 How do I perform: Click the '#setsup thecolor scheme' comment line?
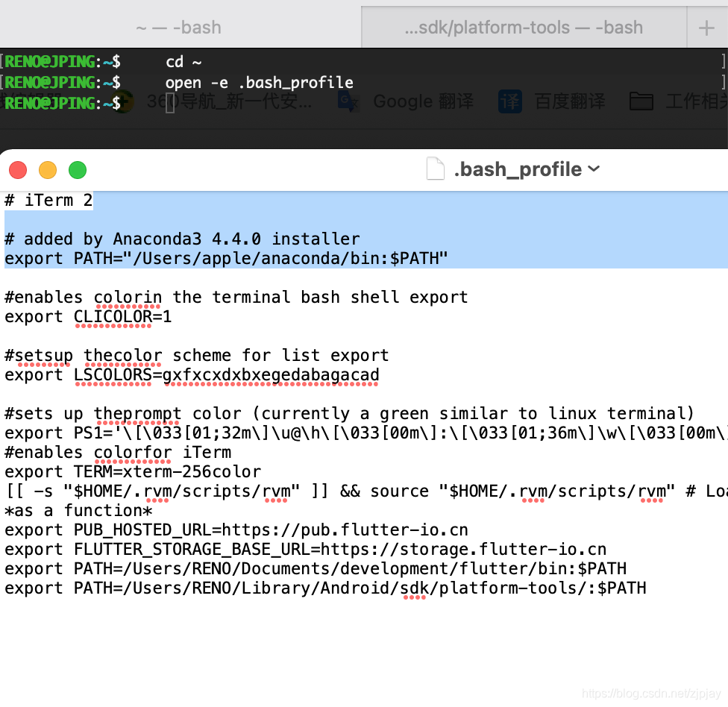(196, 356)
